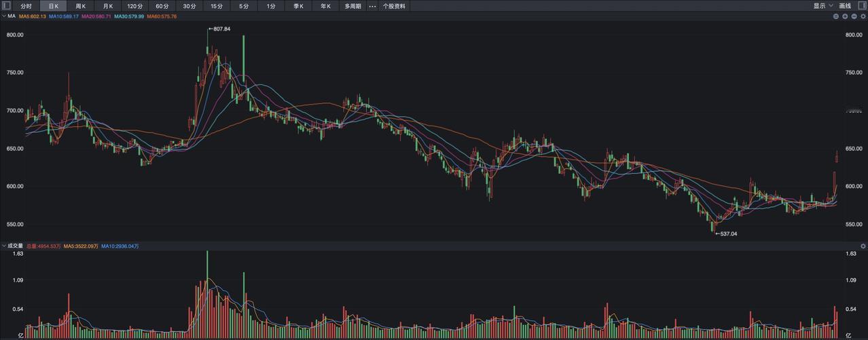Image resolution: width=868 pixels, height=340 pixels.
Task: Click the 成交量 indicator name label
Action: (16, 246)
